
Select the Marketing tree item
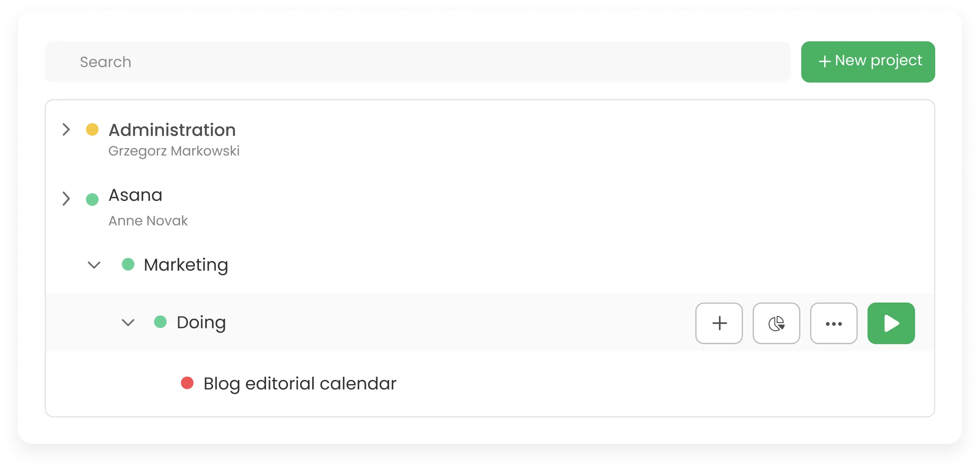(x=186, y=265)
